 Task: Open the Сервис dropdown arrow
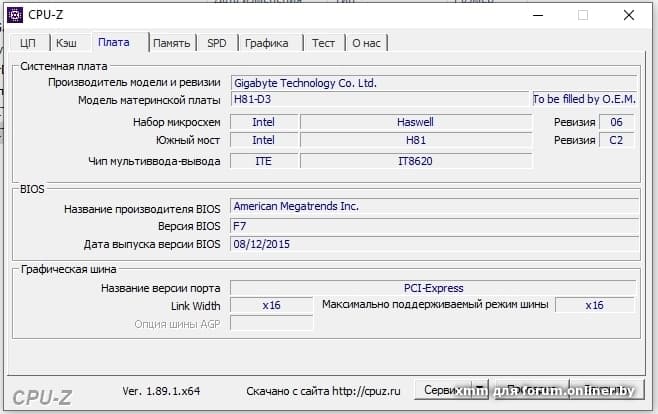pos(479,390)
